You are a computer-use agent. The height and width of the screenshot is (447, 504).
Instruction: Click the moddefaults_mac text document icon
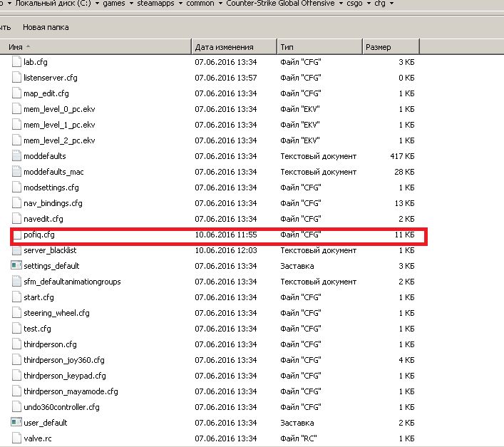[16, 172]
